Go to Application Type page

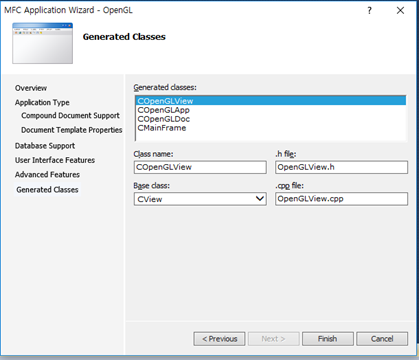[42, 102]
